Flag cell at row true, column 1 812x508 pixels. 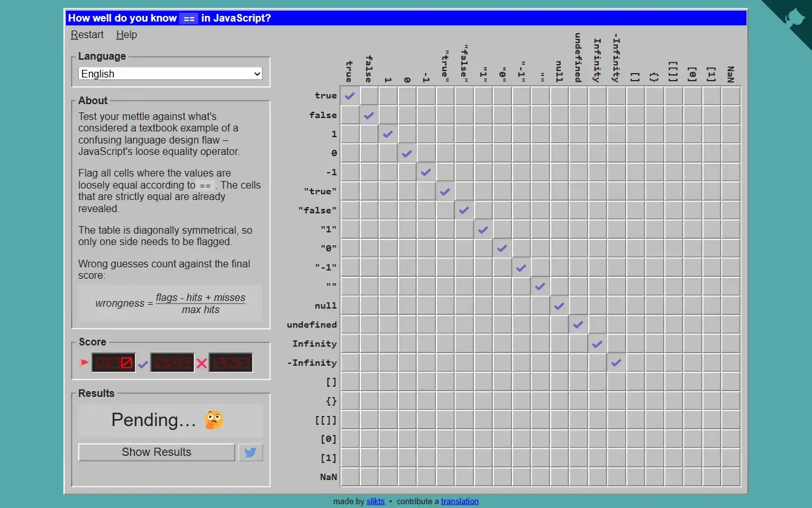click(388, 96)
